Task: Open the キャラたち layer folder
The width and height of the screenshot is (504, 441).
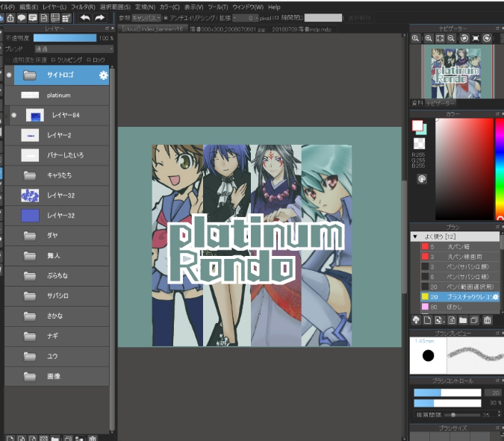Action: click(x=30, y=175)
